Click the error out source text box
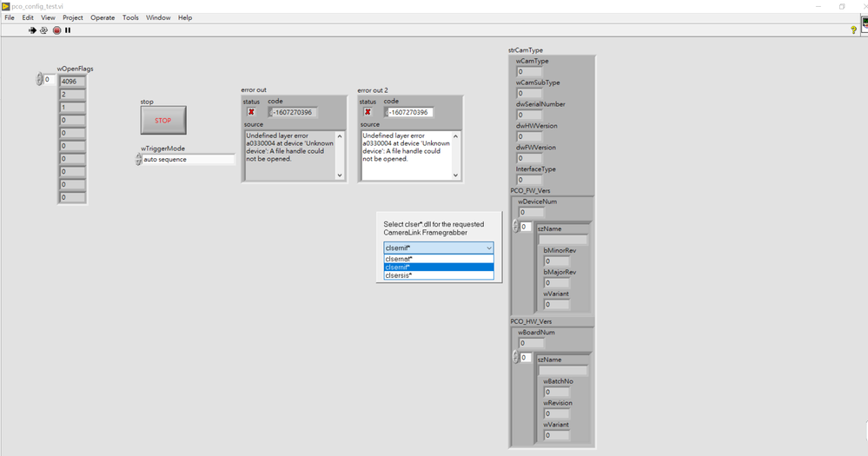 (290, 155)
